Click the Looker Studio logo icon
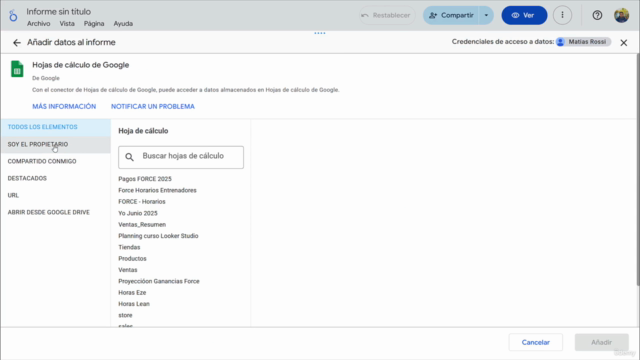 click(13, 16)
